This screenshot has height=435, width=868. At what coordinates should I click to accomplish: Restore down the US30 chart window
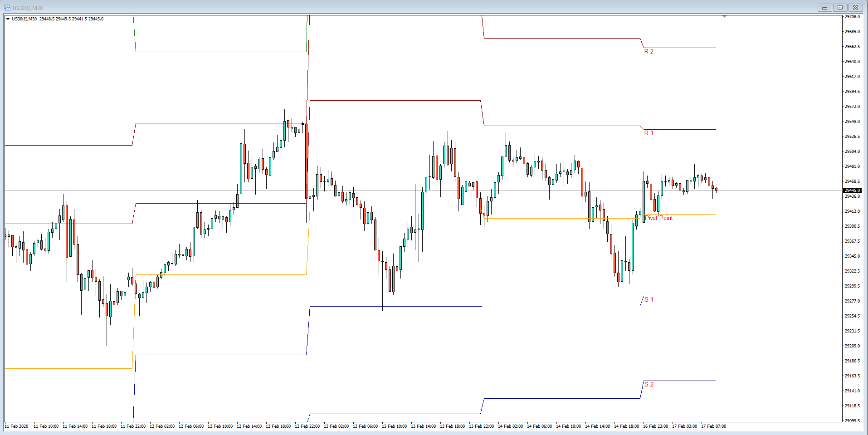pos(840,8)
